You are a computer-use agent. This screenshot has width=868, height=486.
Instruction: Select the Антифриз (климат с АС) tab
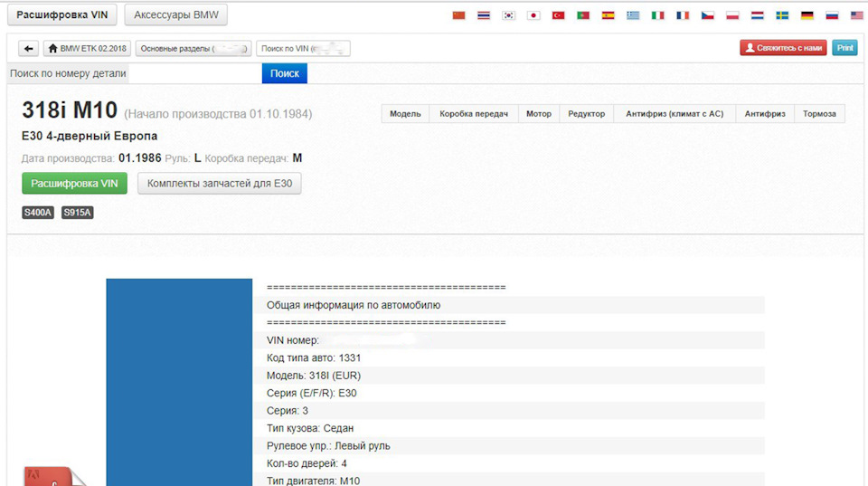[x=675, y=114]
